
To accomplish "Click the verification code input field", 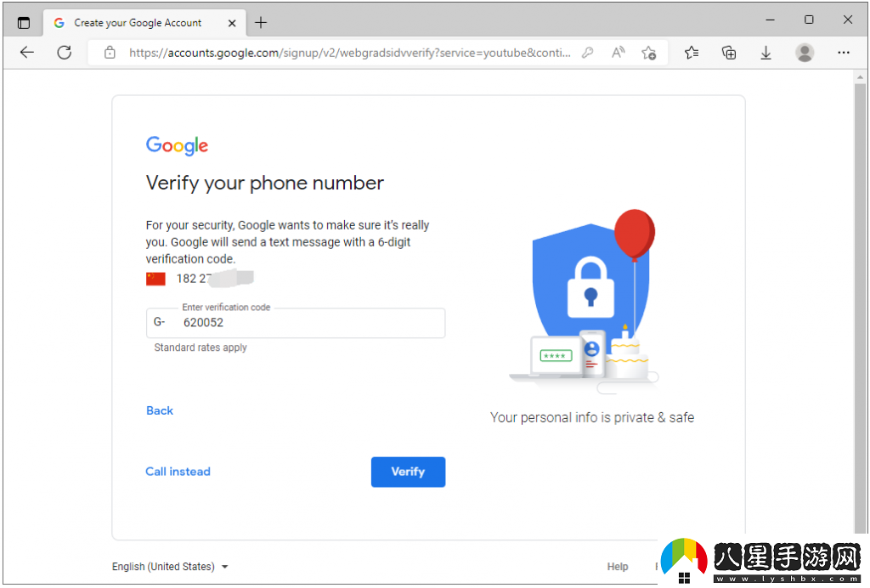I will (x=306, y=323).
